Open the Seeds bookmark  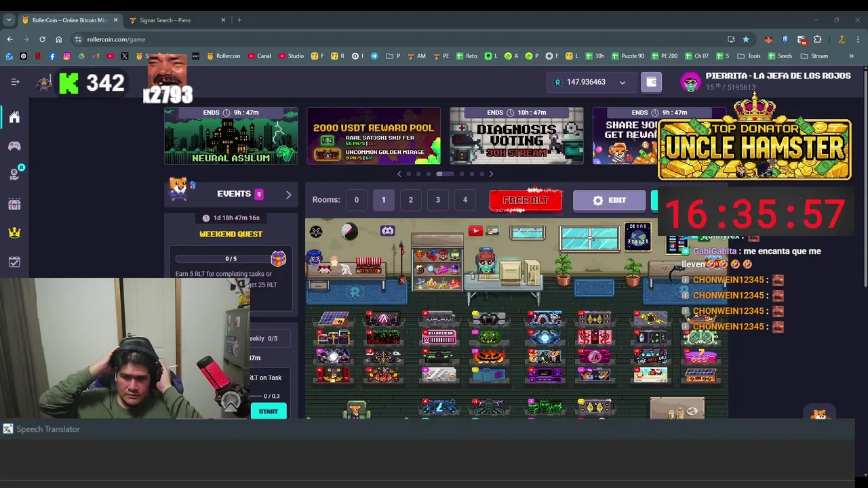[x=780, y=56]
